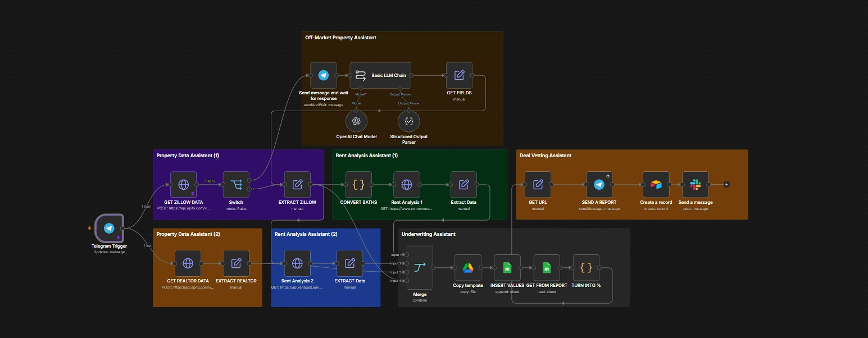868x338 pixels.
Task: Click the Basic LLM Chain Output Parser connector
Action: (x=399, y=89)
